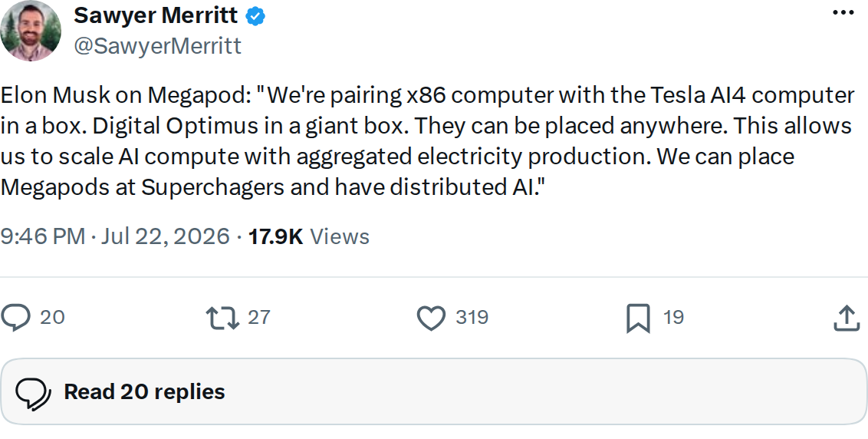
Task: Click the Sawyer Merritt display name
Action: pos(156,15)
